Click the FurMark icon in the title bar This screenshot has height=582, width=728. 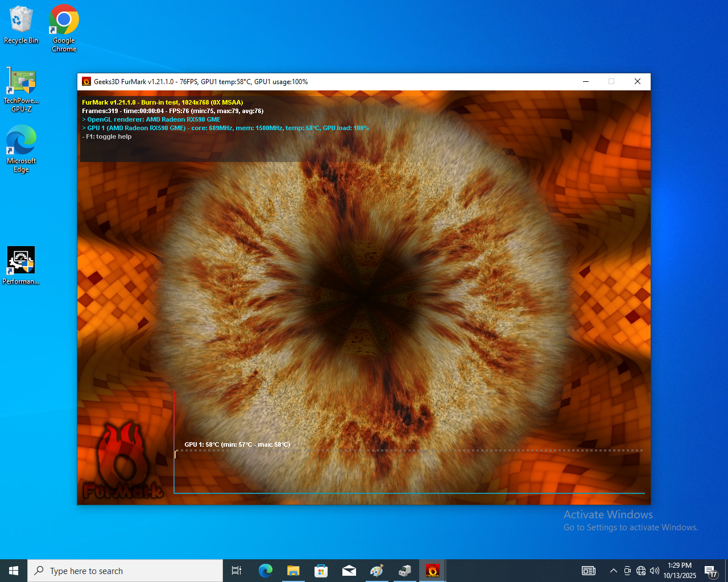[x=86, y=81]
